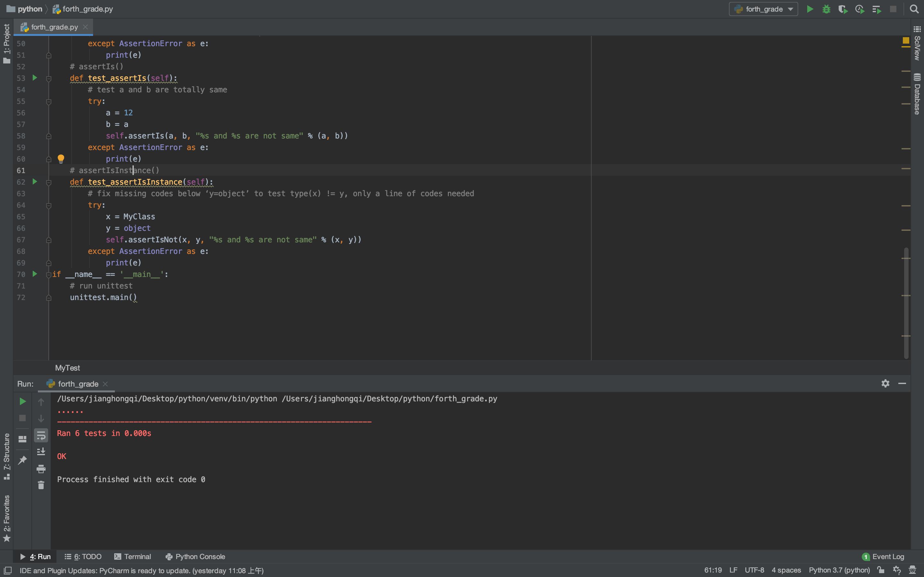Viewport: 924px width, 577px height.
Task: Switch to the Python Console tab
Action: (x=195, y=556)
